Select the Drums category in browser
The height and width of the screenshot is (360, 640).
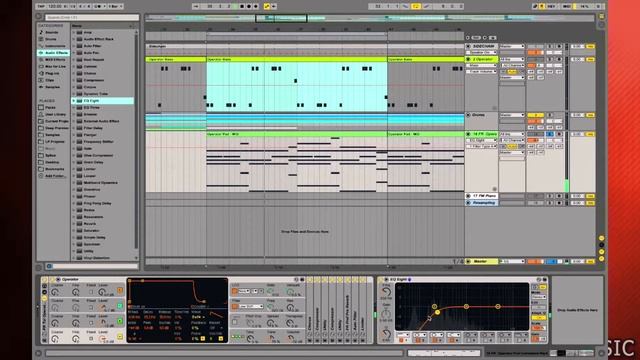coord(51,39)
